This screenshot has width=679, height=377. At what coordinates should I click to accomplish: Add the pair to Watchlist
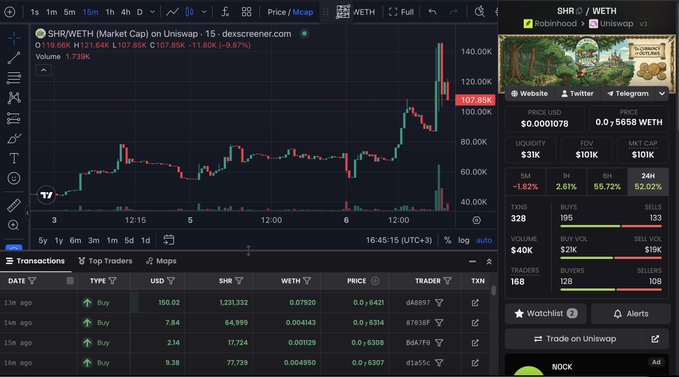[545, 313]
